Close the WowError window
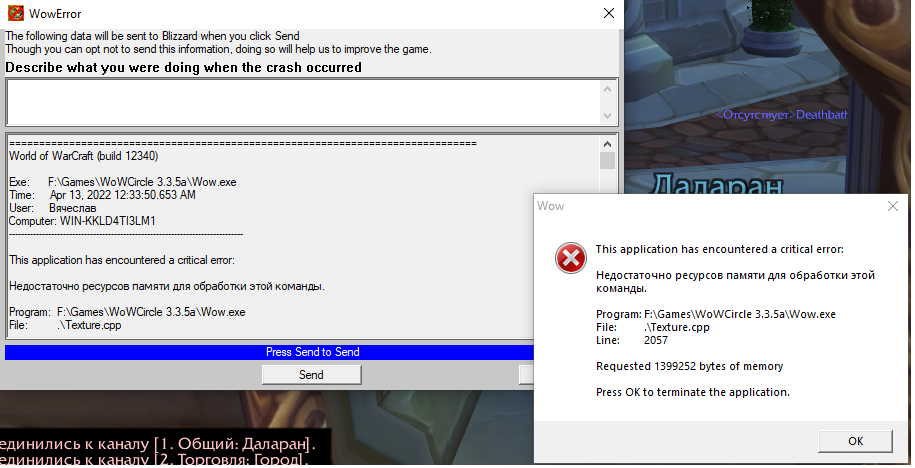The width and height of the screenshot is (915, 468). point(608,14)
